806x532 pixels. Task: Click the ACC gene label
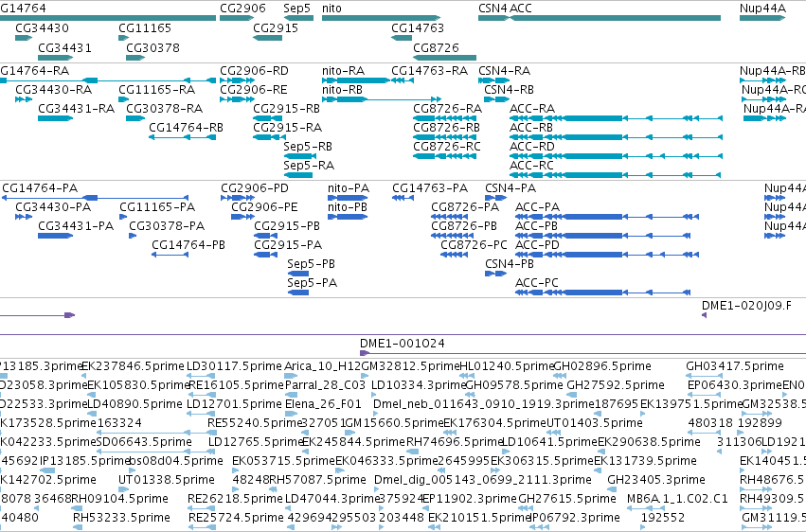pyautogui.click(x=521, y=9)
